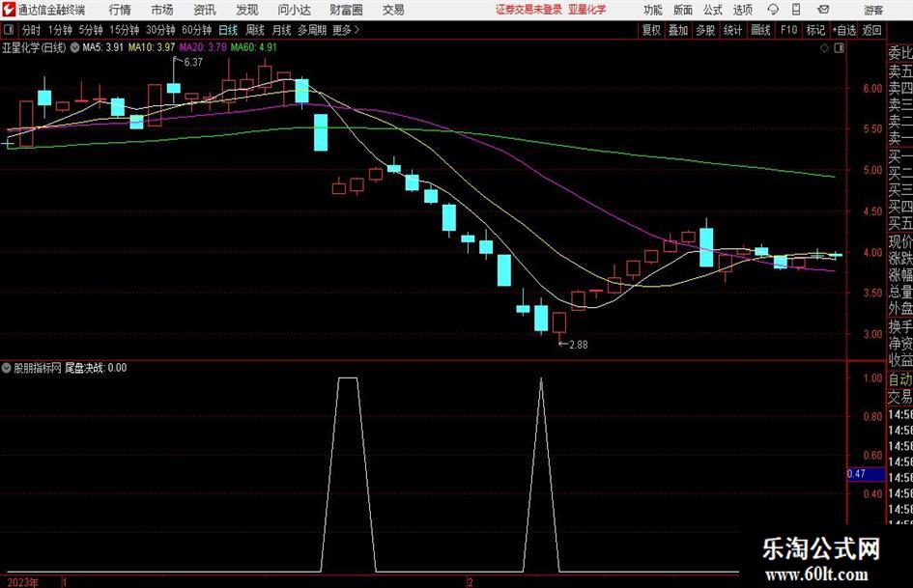Click the 标记 mark button
Viewport: 913px width, 588px height.
(815, 30)
